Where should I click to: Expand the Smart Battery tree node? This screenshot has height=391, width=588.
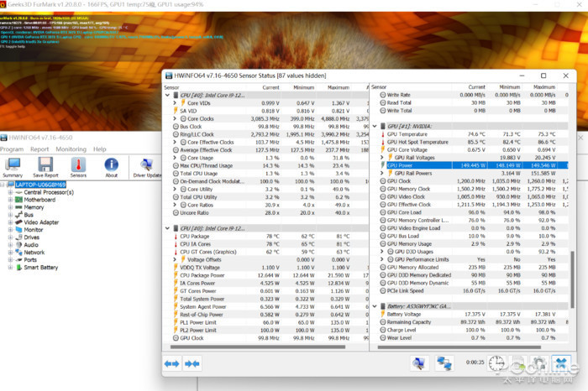pyautogui.click(x=10, y=268)
